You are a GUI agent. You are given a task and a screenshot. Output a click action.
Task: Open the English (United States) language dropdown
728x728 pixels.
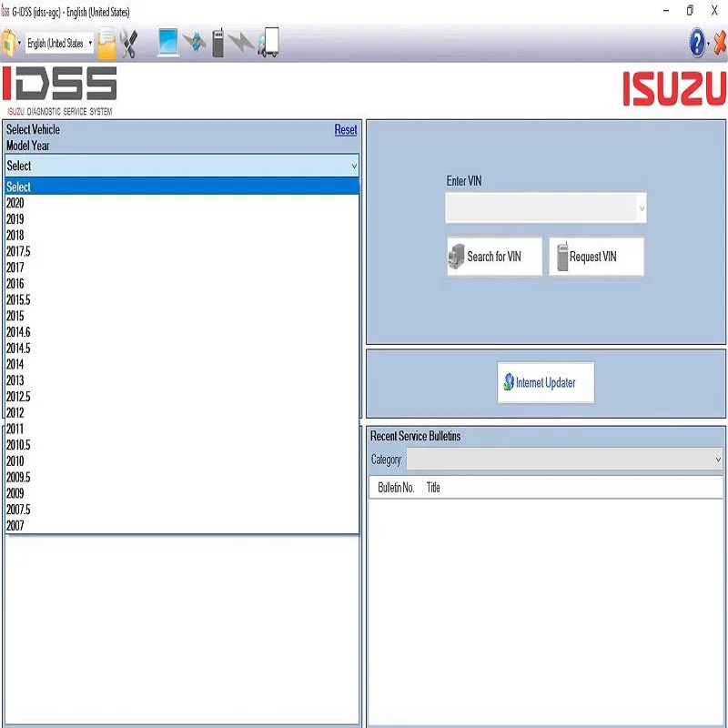click(59, 43)
